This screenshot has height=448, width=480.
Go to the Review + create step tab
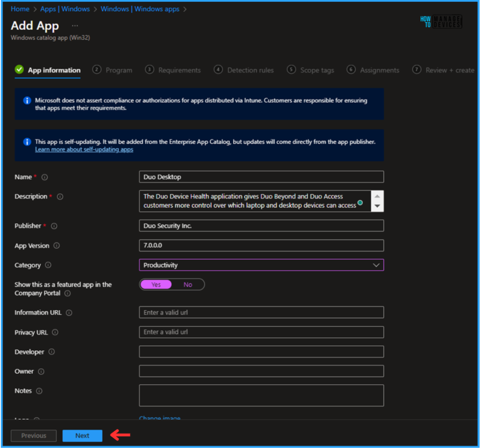[443, 70]
